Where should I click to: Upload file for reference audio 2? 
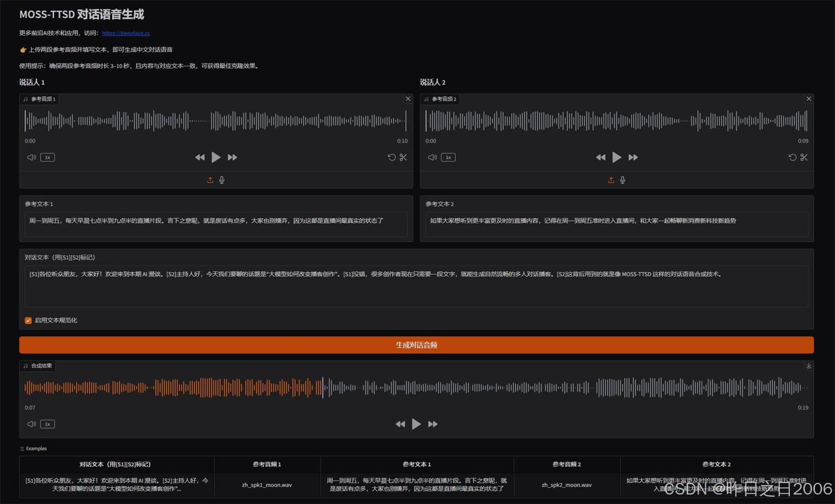coord(611,180)
